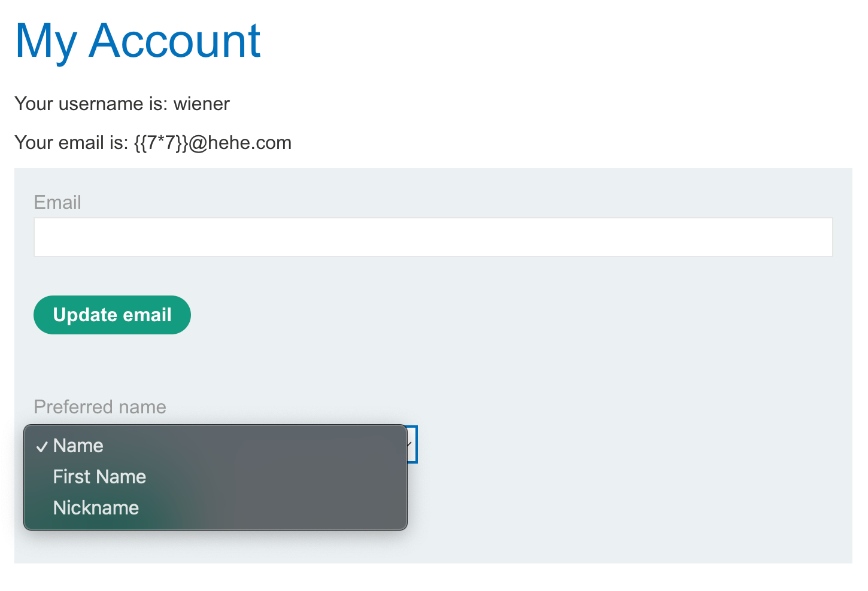This screenshot has height=591, width=868.
Task: Click the Email field label
Action: [x=57, y=202]
